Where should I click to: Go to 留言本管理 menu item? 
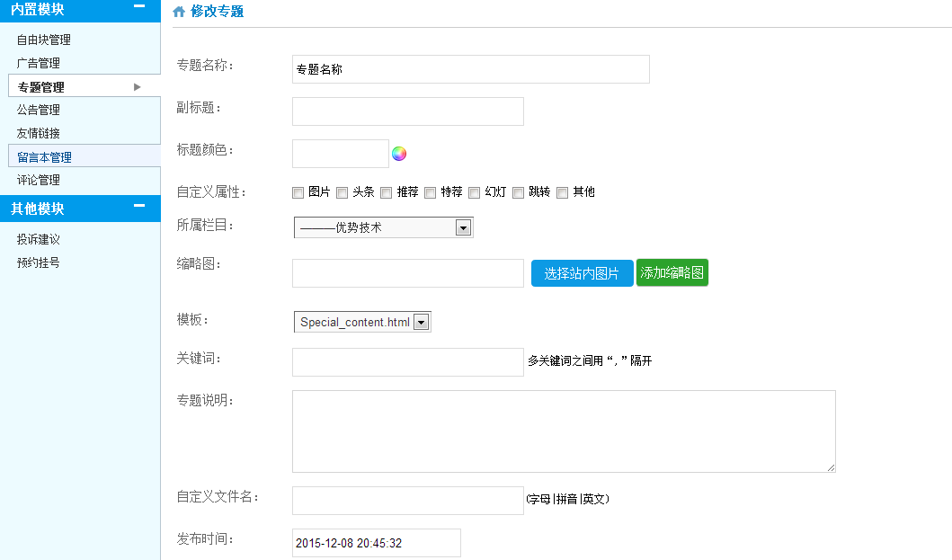pos(44,157)
